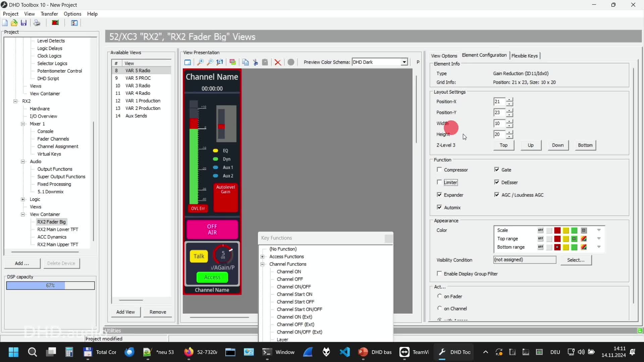Uncheck the DeEsser checkbox
The image size is (644, 362).
497,182
